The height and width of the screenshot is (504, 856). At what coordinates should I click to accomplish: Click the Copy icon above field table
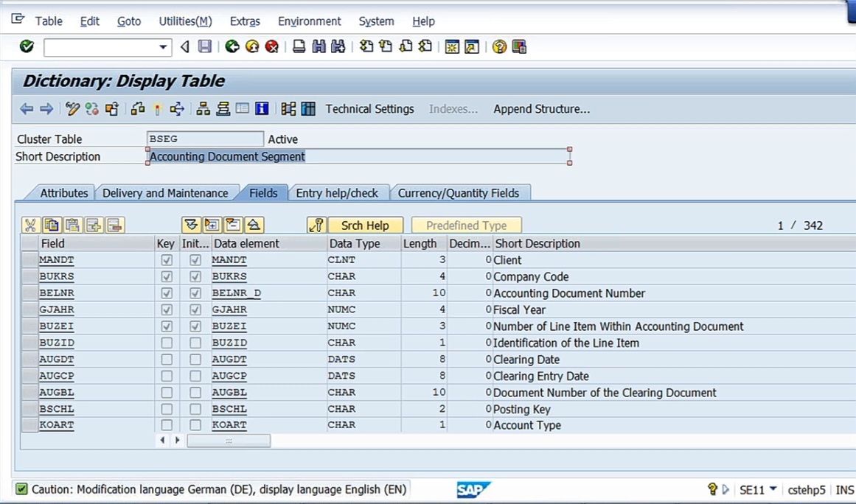click(52, 225)
